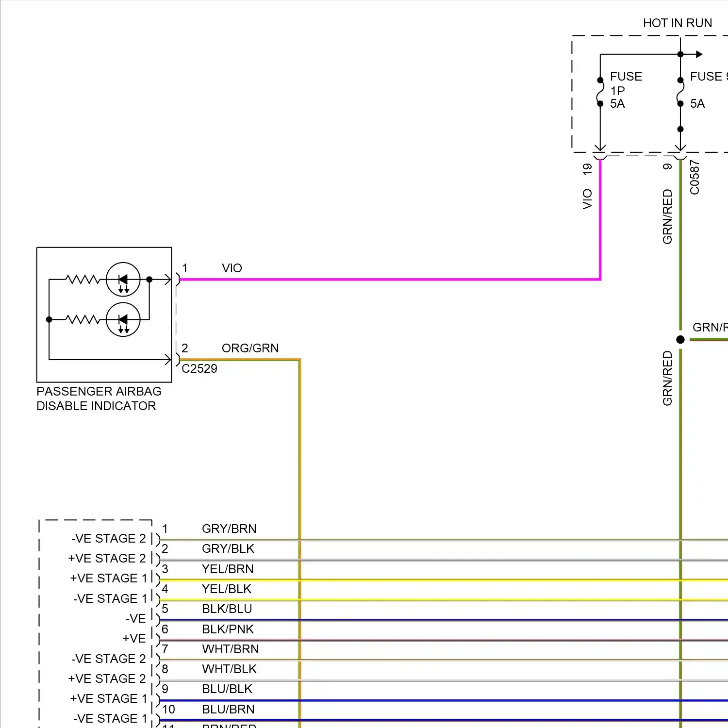
Task: Click the upper LED symbol in indicator
Action: tap(123, 280)
